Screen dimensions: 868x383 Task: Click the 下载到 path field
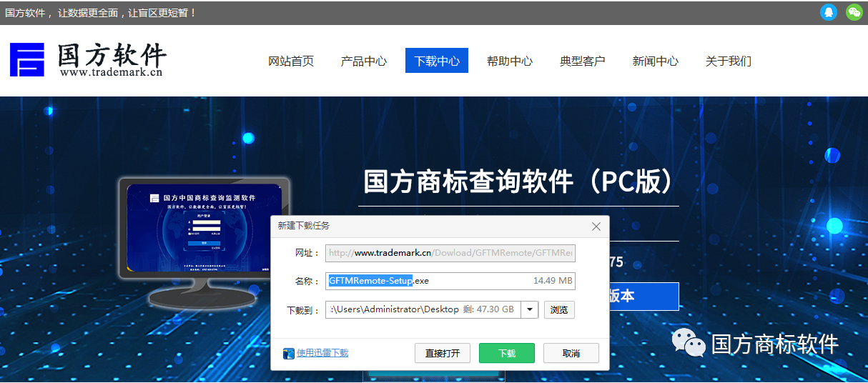[423, 309]
